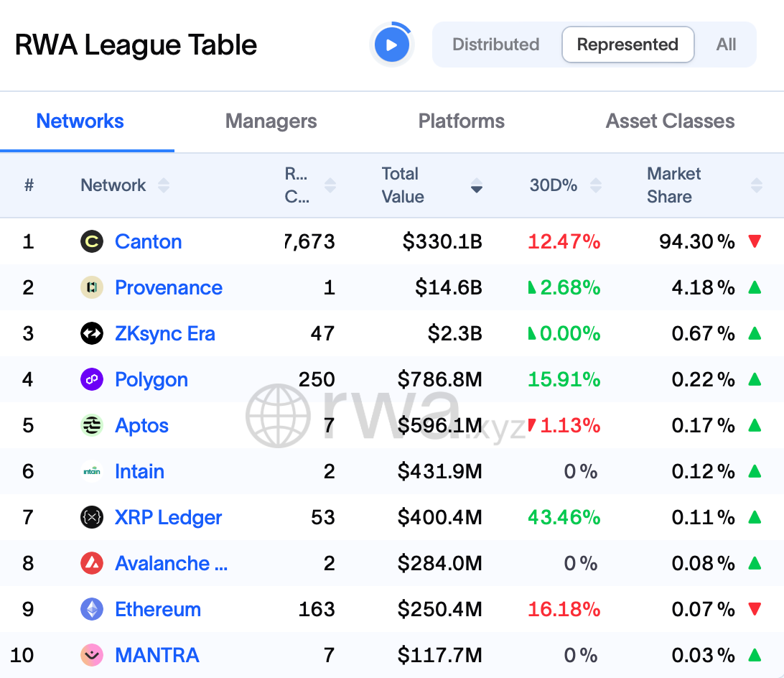Open the Ethereum network page
The height and width of the screenshot is (678, 784).
coord(158,609)
